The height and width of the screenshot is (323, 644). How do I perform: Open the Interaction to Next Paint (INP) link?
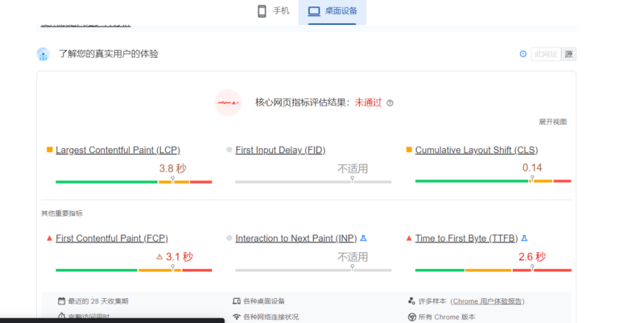[x=296, y=238]
